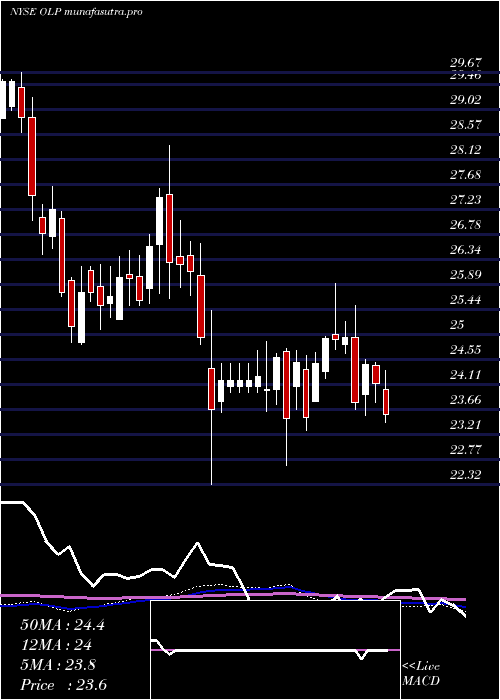Select the 23.66 price axis label

(465, 400)
